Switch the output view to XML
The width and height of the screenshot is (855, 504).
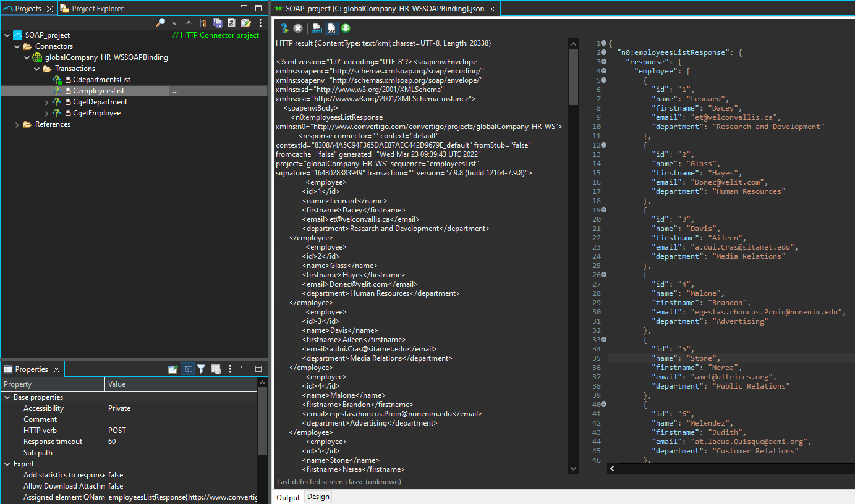tap(316, 28)
